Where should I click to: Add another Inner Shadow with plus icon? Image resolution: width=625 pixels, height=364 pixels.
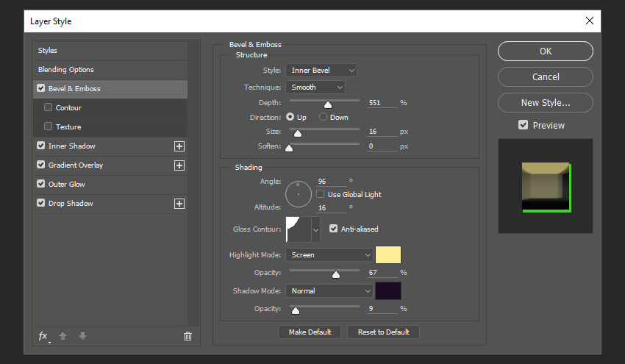(179, 146)
